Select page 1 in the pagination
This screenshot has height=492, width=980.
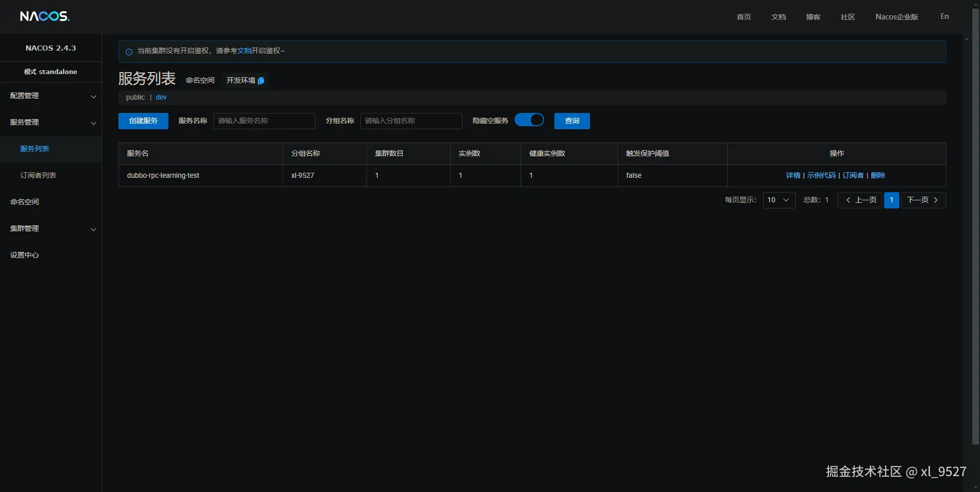tap(892, 200)
